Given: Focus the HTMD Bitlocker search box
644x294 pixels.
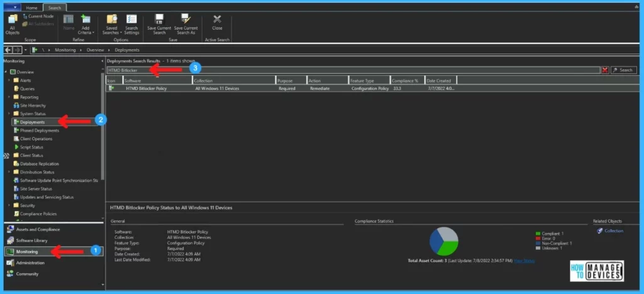Looking at the screenshot, I should (353, 71).
